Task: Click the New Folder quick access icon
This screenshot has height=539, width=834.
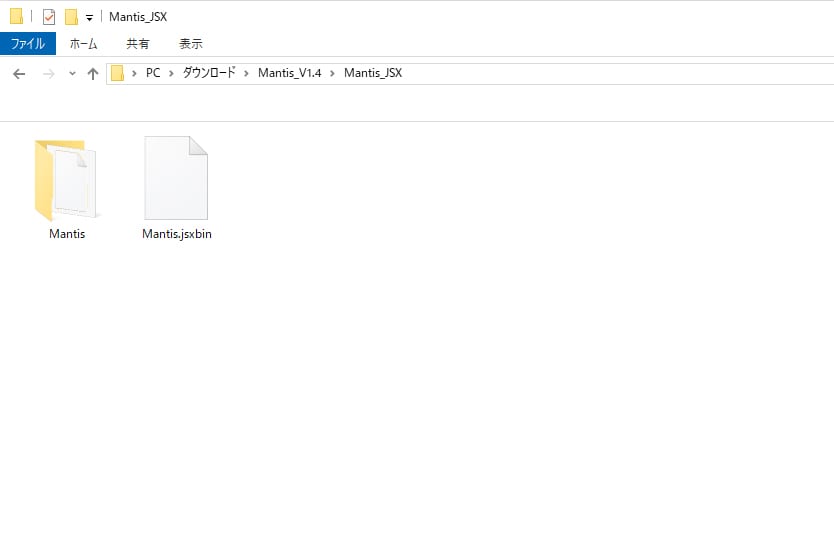Action: click(71, 17)
